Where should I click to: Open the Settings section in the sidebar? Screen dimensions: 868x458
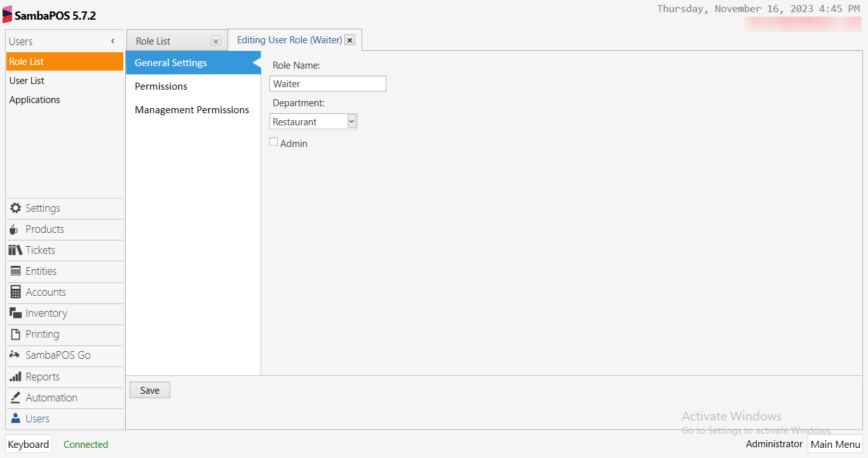click(x=41, y=208)
